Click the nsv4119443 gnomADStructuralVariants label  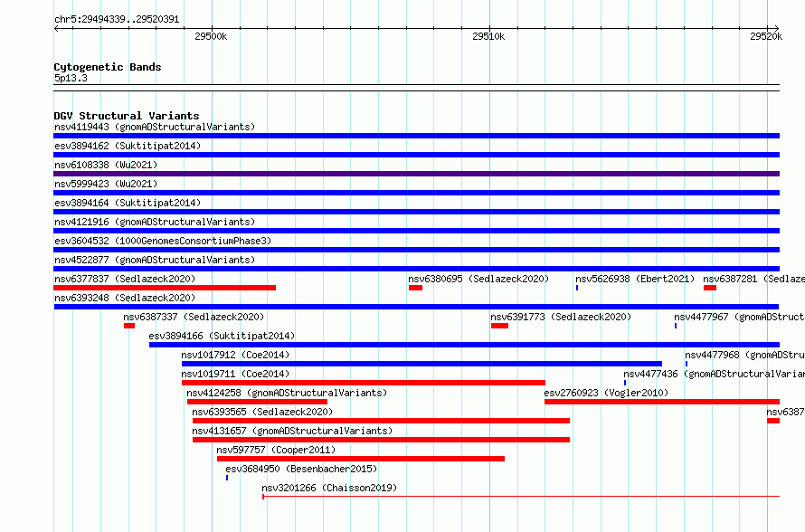click(155, 127)
